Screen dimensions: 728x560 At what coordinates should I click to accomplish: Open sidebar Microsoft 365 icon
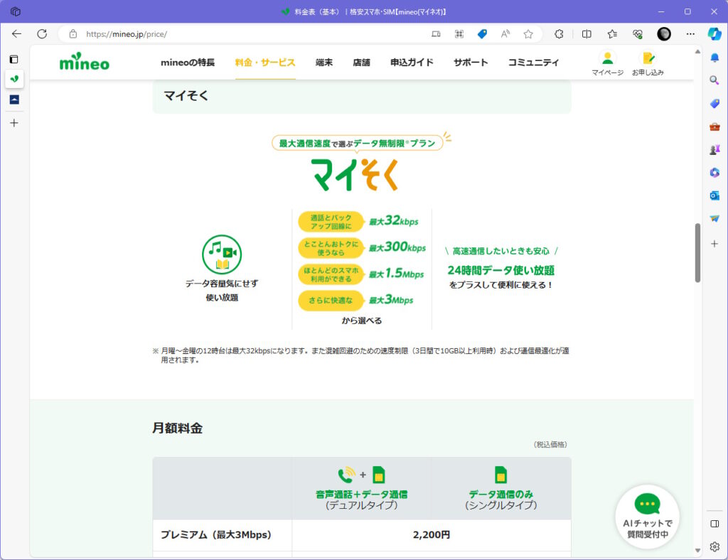tap(714, 173)
